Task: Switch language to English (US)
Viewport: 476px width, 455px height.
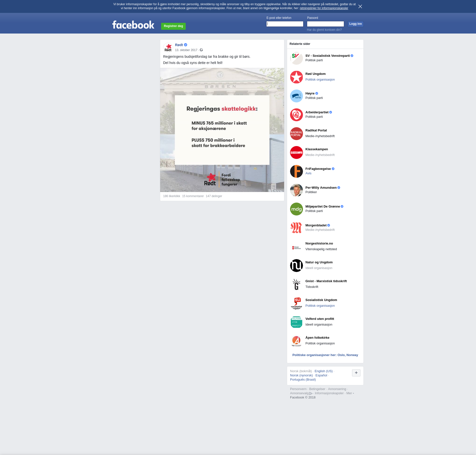Action: pyautogui.click(x=323, y=371)
